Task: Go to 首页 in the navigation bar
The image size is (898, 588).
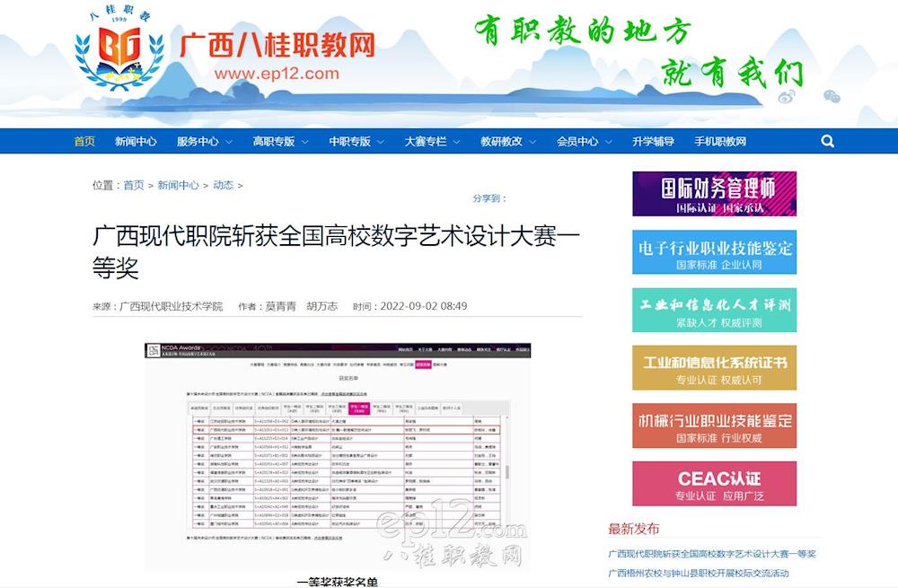Action: [x=84, y=141]
